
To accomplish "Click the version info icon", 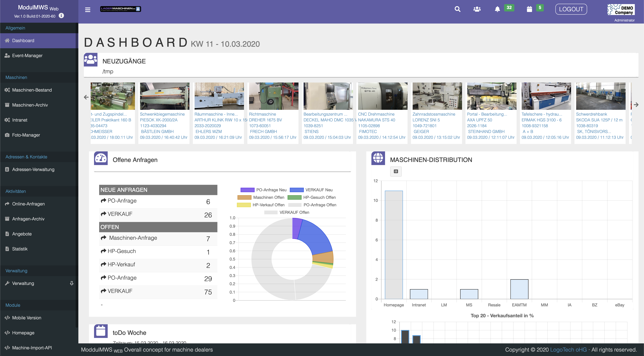I will (x=61, y=16).
